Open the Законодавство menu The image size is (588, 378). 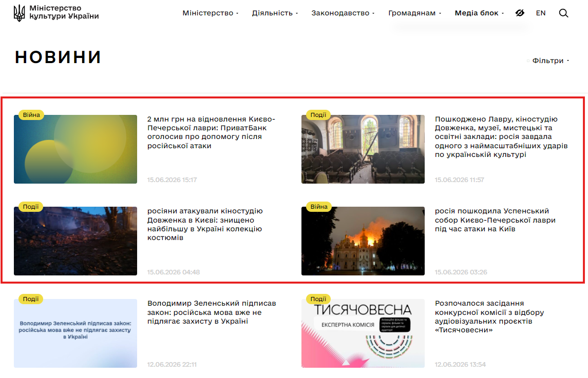point(343,13)
